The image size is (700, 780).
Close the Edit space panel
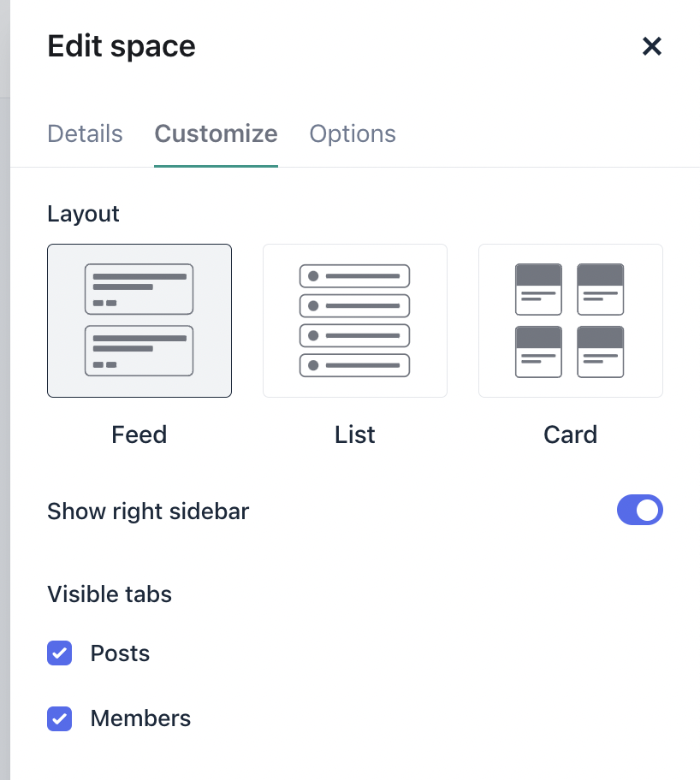pos(652,46)
